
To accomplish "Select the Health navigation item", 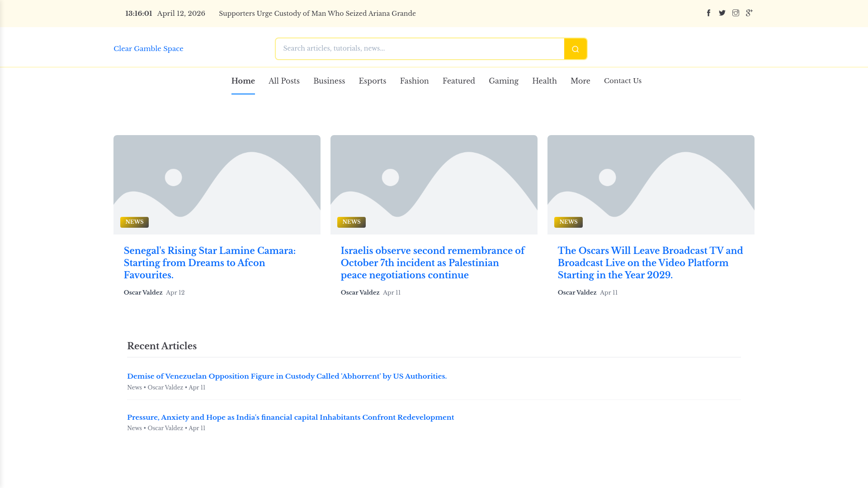I will pyautogui.click(x=544, y=81).
